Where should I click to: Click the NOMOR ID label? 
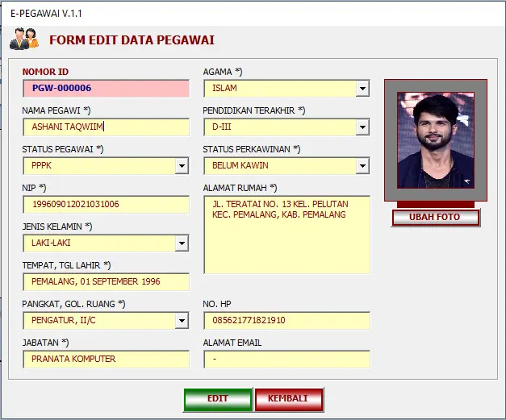(x=45, y=72)
